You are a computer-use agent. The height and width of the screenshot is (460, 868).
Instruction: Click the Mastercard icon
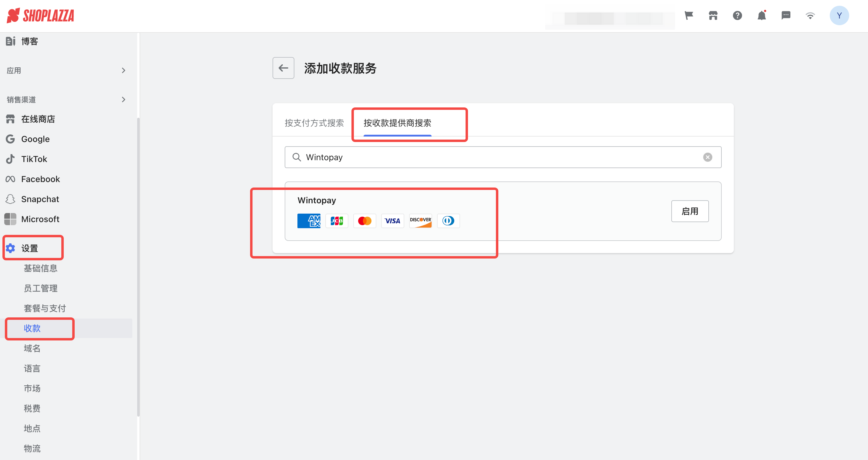(364, 221)
